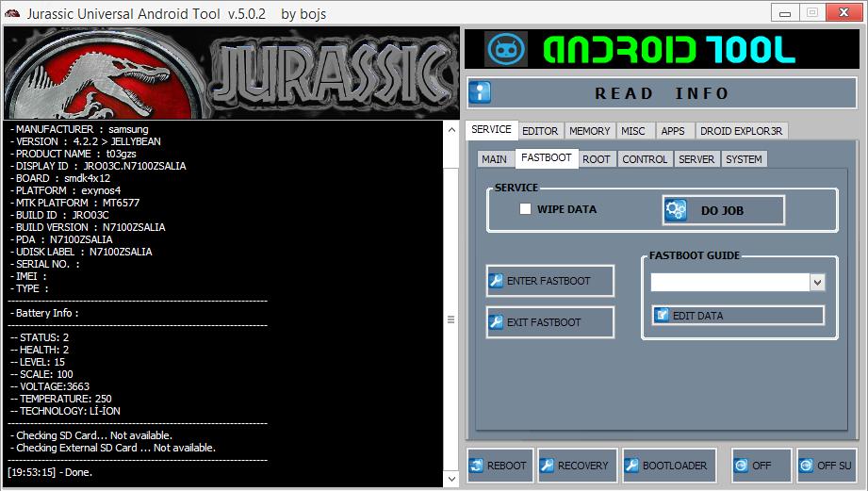Select the DROID EXPLOR3R tab
The height and width of the screenshot is (491, 868).
click(x=742, y=131)
